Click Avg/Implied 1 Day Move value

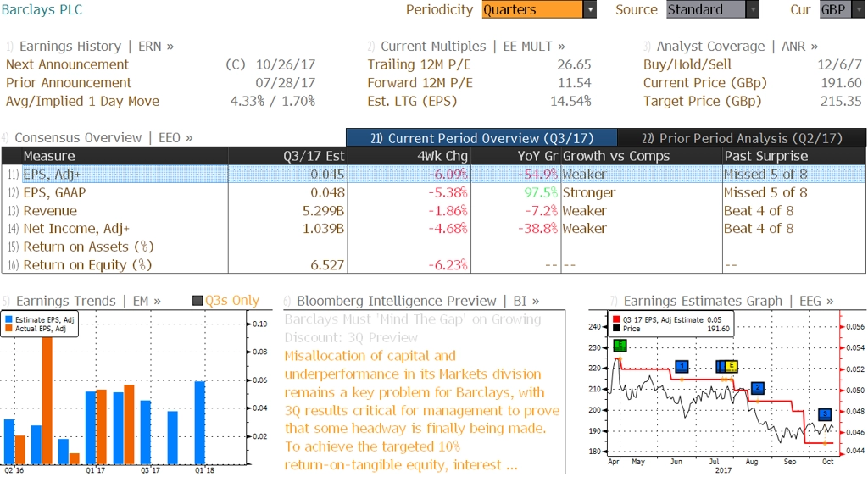click(273, 102)
